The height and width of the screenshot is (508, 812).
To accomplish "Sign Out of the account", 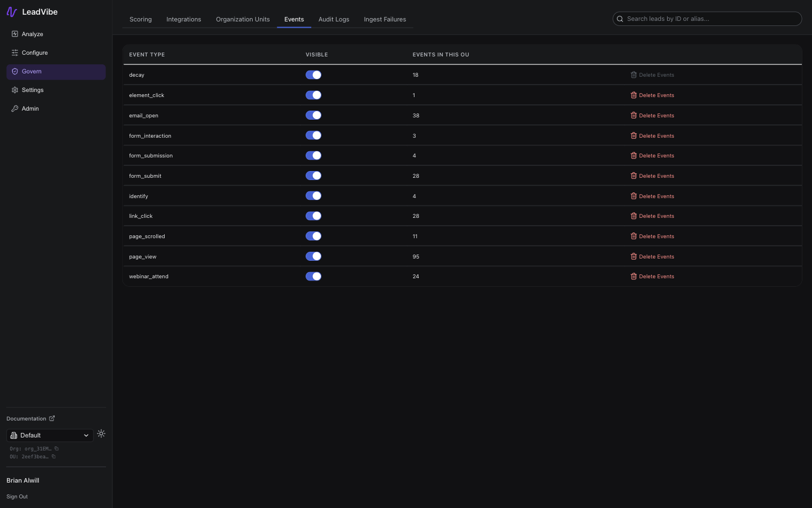I will tap(17, 496).
